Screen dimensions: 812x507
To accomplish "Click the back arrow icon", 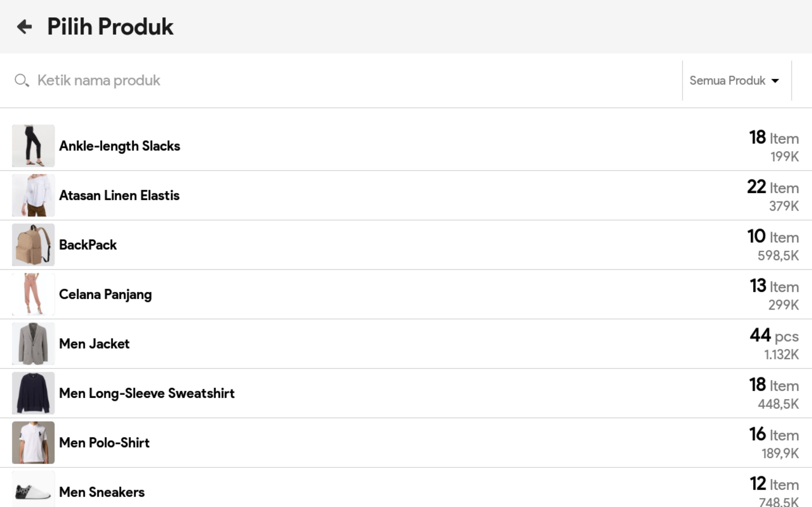I will 24,27.
